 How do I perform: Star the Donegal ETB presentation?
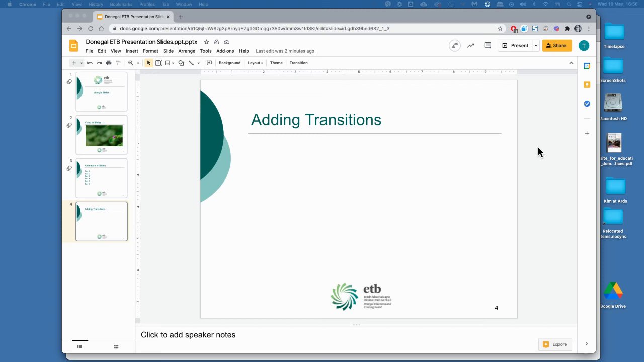click(x=206, y=42)
